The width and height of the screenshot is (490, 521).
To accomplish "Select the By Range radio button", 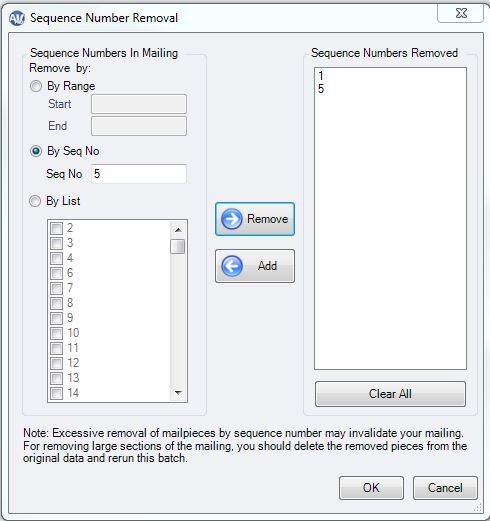I will [x=36, y=86].
